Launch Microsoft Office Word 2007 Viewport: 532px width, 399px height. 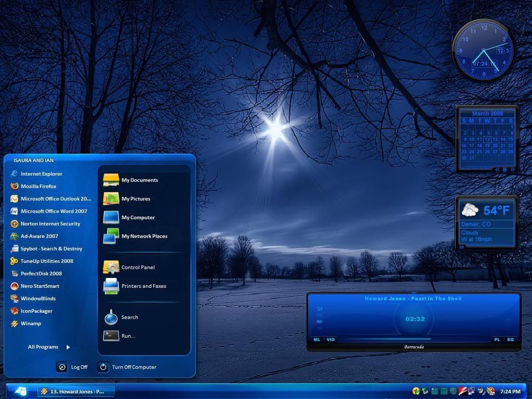pyautogui.click(x=49, y=211)
